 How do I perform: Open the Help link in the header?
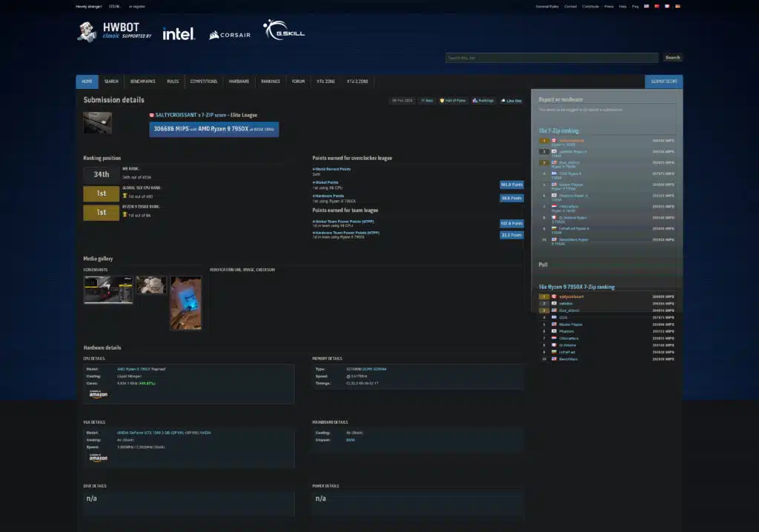pos(623,6)
